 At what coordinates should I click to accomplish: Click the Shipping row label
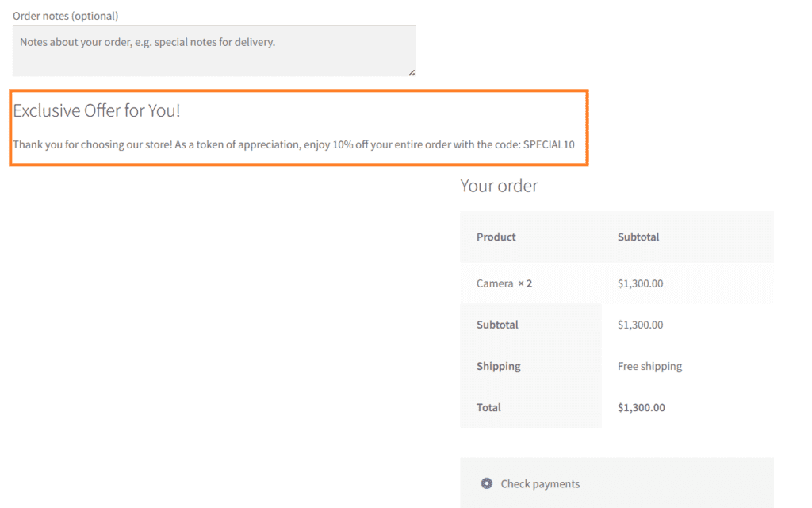(498, 366)
